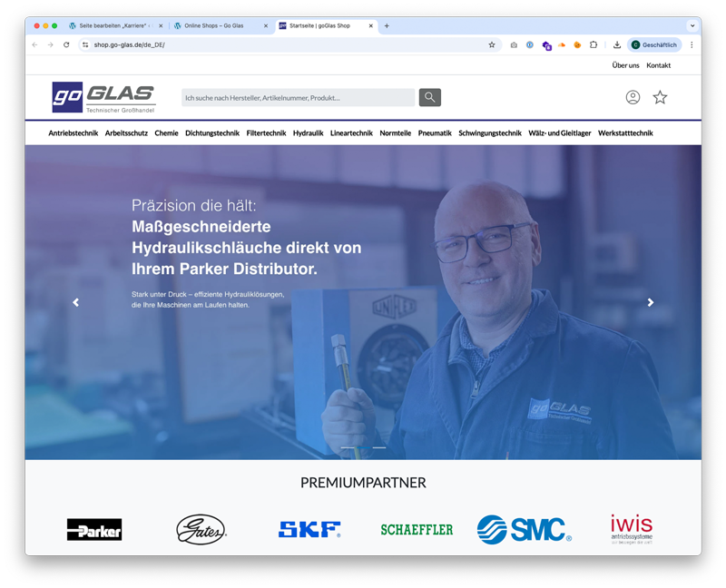
Task: Reload the page with the refresh icon
Action: pos(66,44)
